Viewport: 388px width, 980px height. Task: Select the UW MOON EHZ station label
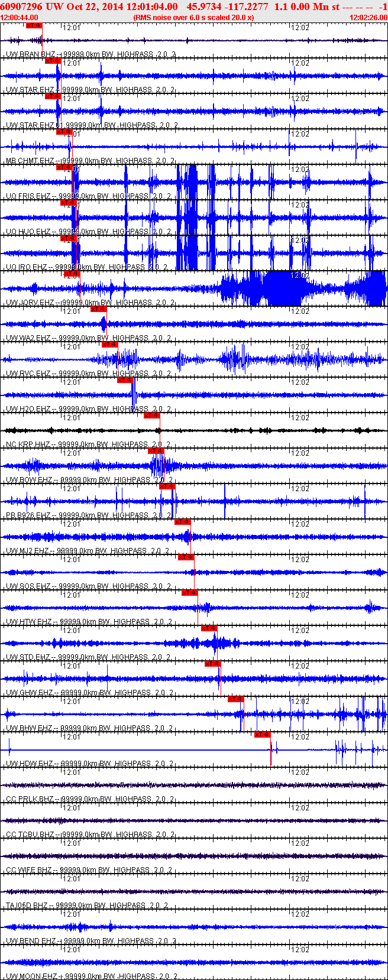click(92, 976)
